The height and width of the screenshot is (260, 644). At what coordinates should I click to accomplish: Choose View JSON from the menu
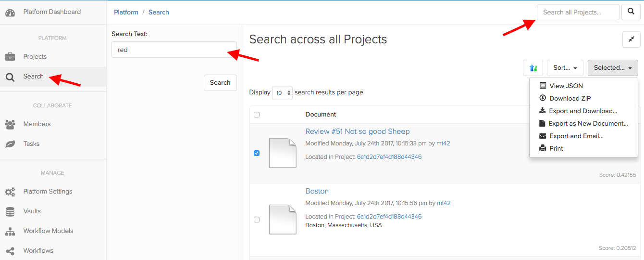(583, 86)
